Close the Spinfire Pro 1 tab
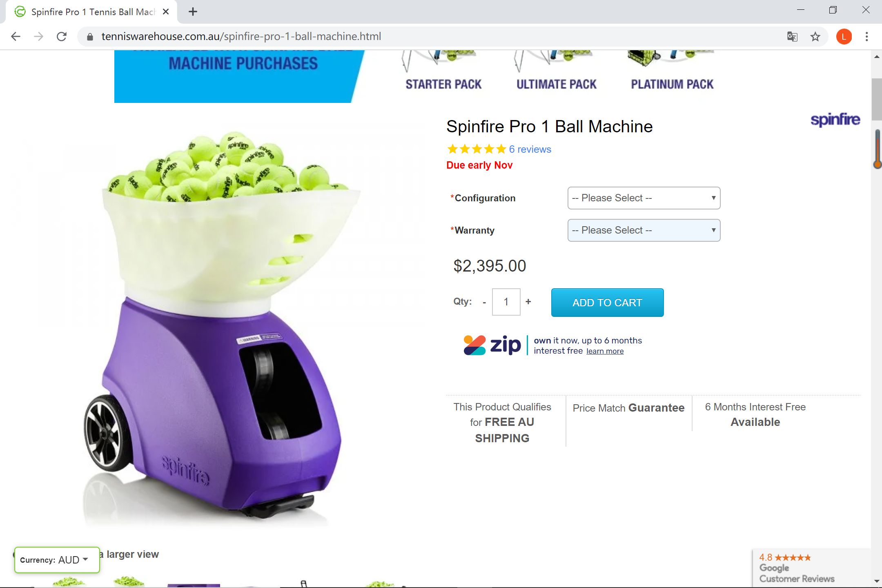This screenshot has width=882, height=588. pyautogui.click(x=166, y=12)
